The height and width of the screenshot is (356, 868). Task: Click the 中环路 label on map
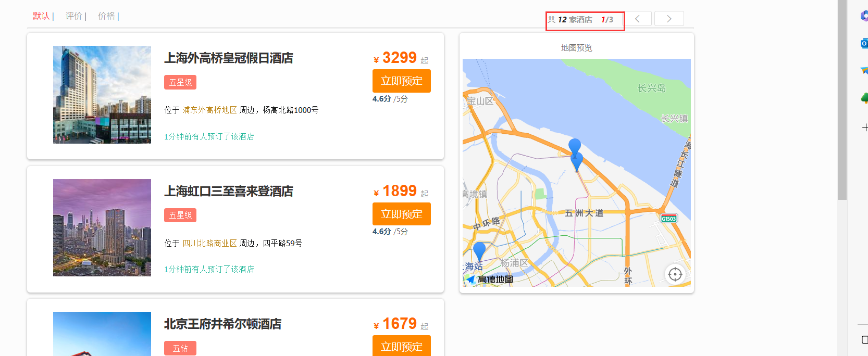click(487, 223)
